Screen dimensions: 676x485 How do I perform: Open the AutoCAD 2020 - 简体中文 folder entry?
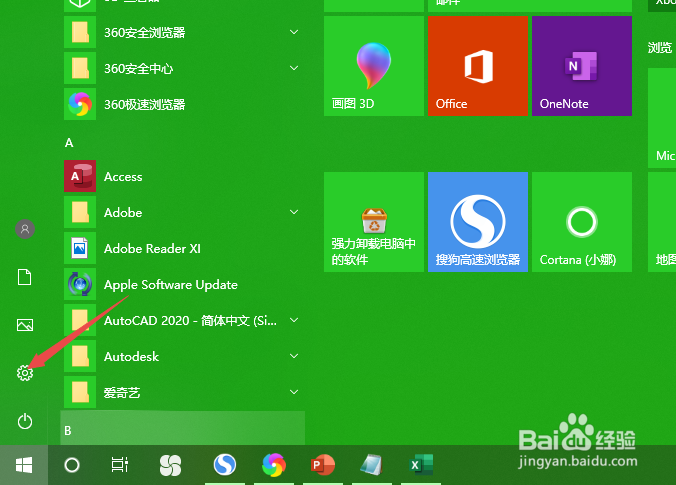point(184,320)
